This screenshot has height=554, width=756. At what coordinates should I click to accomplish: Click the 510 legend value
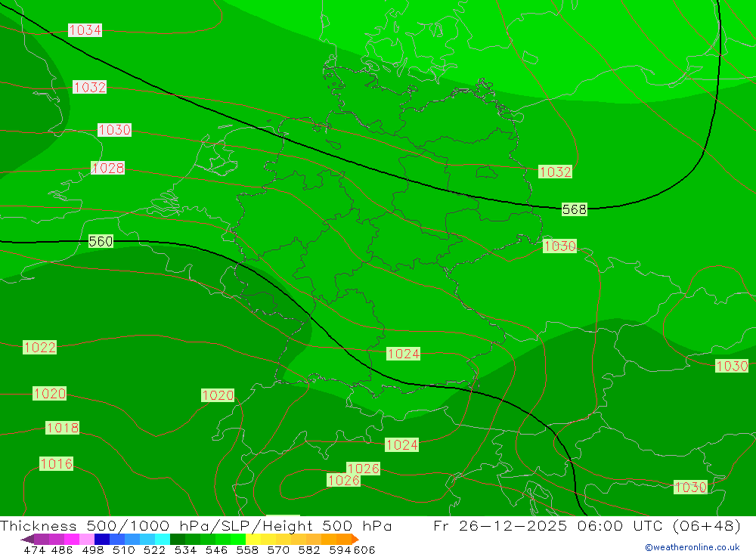tap(123, 549)
